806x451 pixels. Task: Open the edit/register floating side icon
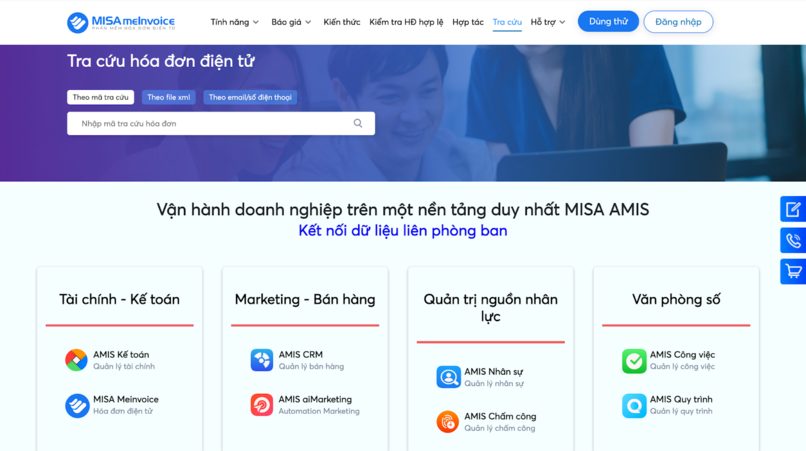(793, 209)
